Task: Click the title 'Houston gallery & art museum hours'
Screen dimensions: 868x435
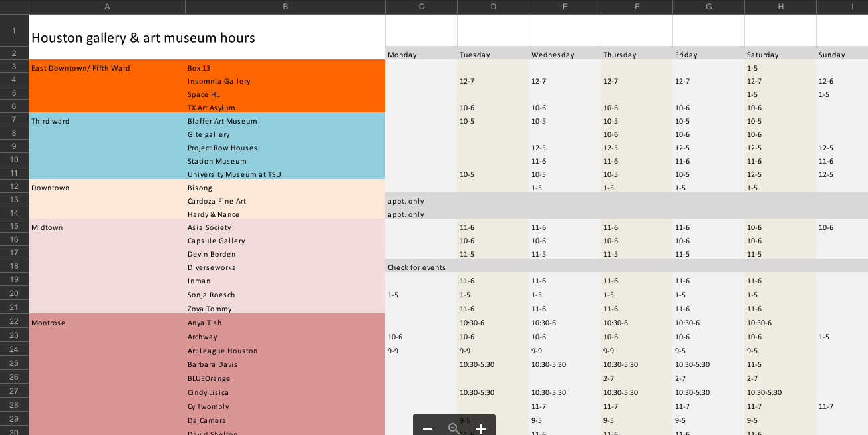Action: point(143,38)
